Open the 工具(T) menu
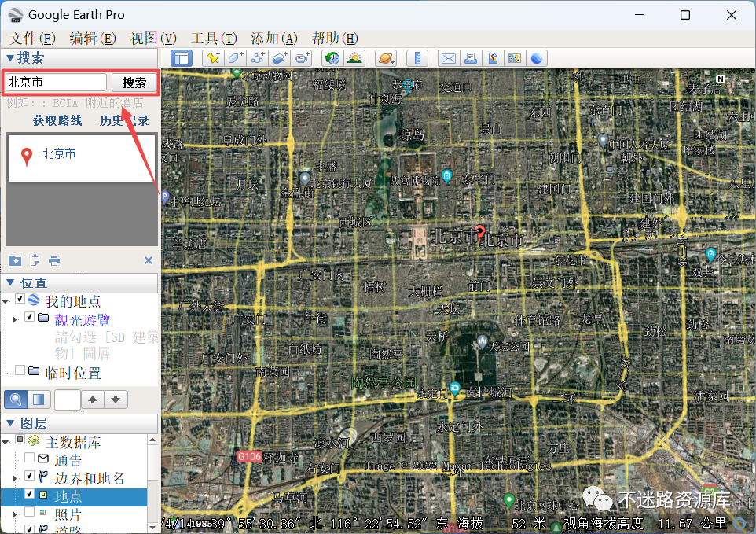 click(214, 38)
